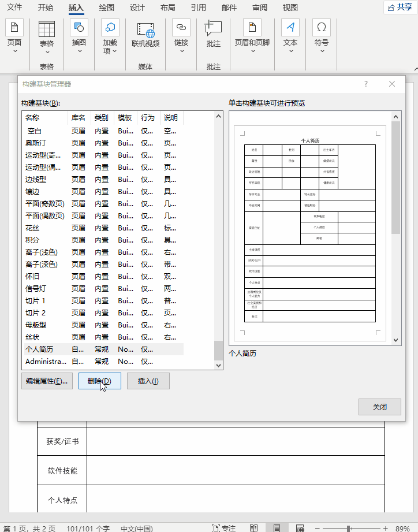Click the 删除(D) button
Viewport: 418px width, 532px height.
tap(100, 381)
